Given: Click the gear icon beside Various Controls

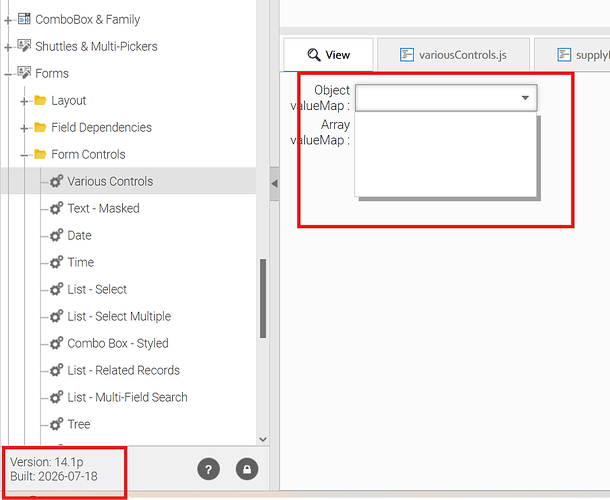Looking at the screenshot, I should [x=56, y=181].
